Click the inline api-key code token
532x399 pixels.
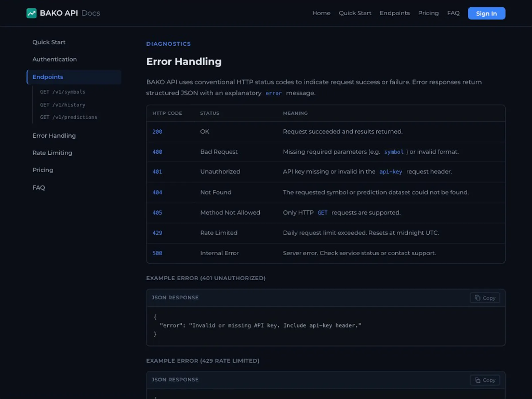point(391,172)
